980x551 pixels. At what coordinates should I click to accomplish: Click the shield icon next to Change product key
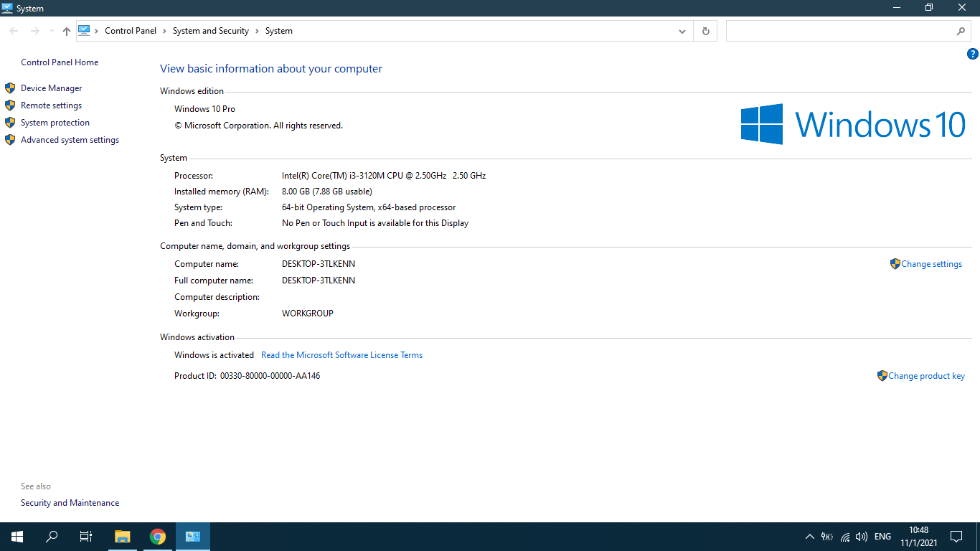[882, 376]
